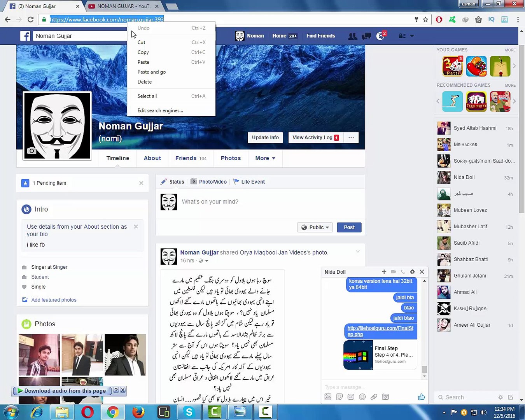Viewport: 525px width, 420px height.
Task: Open chat sidebar options gear
Action: tap(500, 397)
